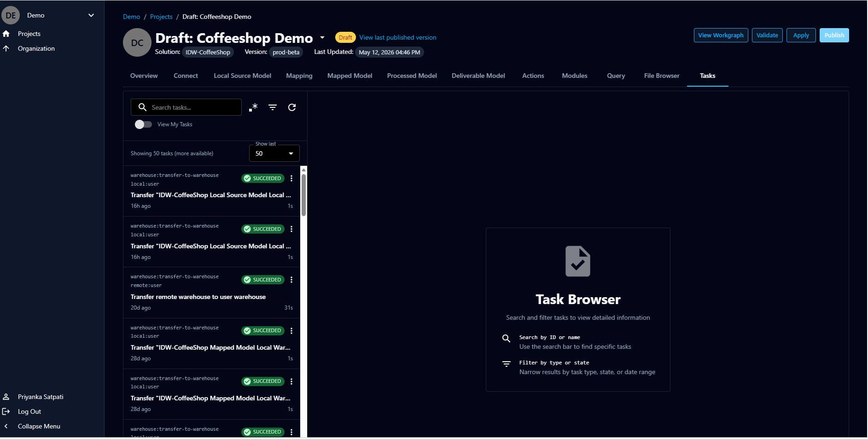The image size is (868, 440).
Task: Open the Processed Model tab
Action: [412, 76]
